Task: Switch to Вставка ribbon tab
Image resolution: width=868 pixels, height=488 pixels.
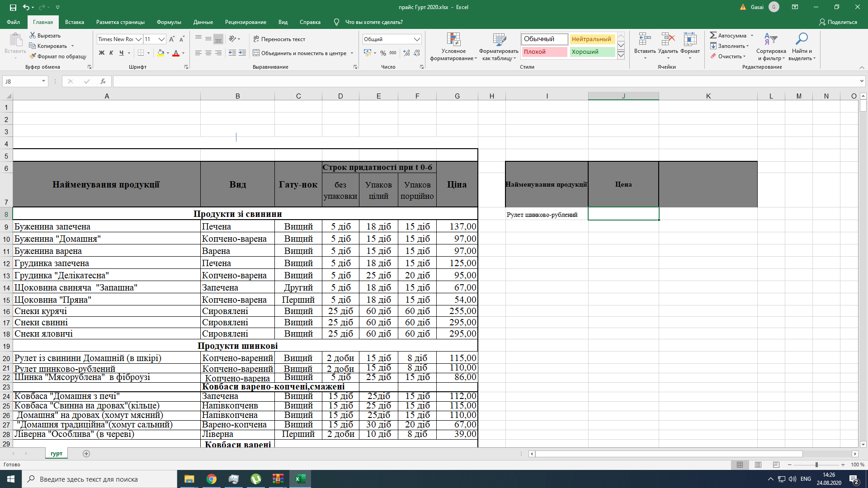Action: 75,22
